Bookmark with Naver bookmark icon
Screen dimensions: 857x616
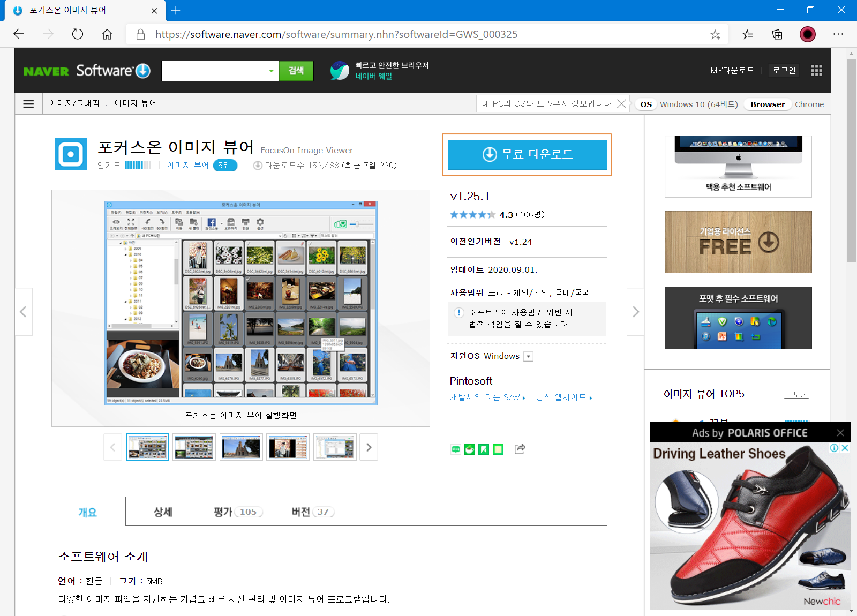(x=484, y=449)
